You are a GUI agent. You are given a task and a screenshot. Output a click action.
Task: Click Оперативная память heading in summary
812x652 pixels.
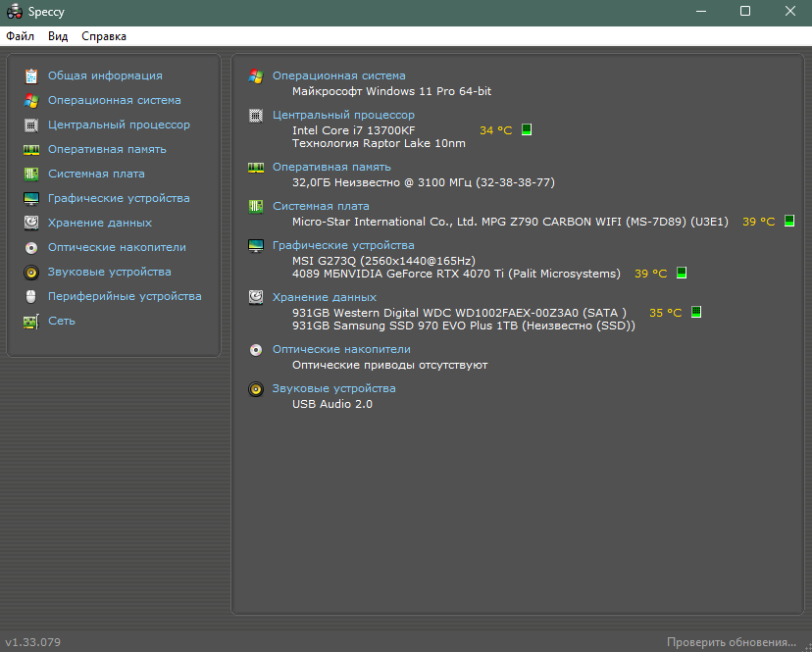331,167
